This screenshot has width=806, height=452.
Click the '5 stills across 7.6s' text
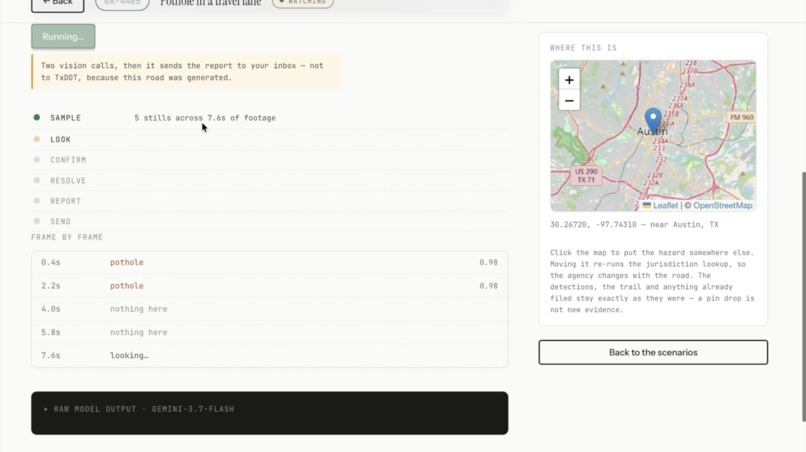pyautogui.click(x=205, y=118)
